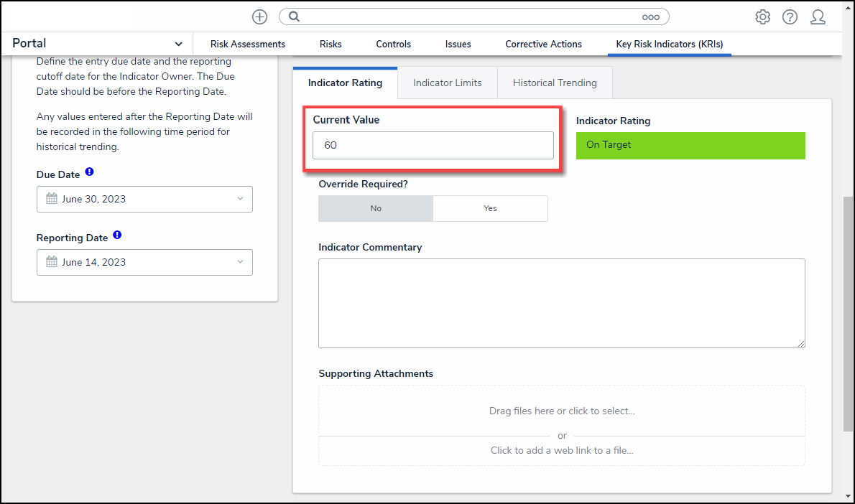Viewport: 855px width, 504px height.
Task: Open the user profile icon
Action: click(818, 17)
